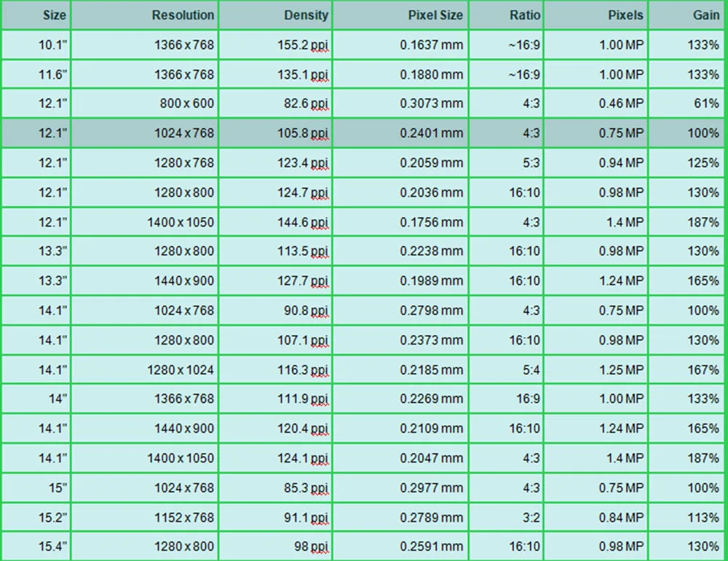Click the Ratio column header

(x=507, y=15)
